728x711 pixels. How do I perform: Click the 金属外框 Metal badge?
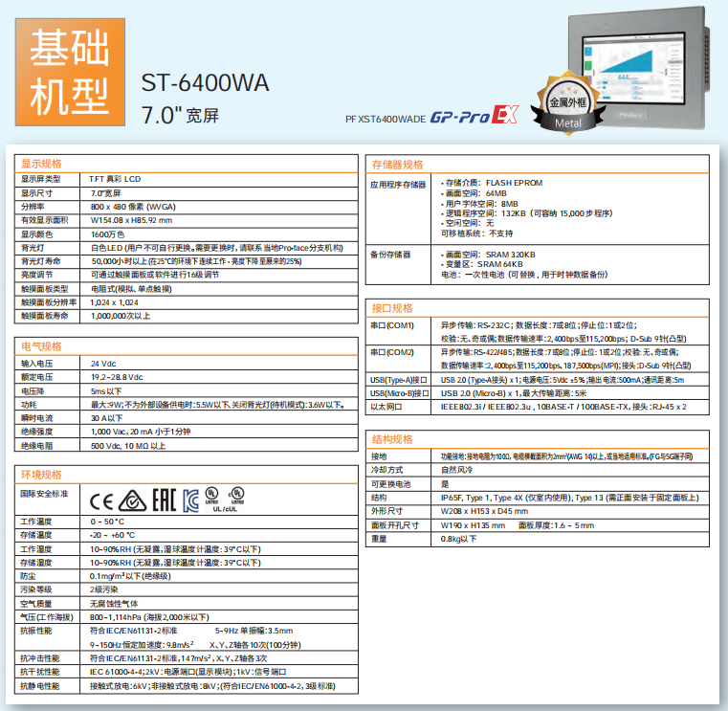tap(568, 104)
